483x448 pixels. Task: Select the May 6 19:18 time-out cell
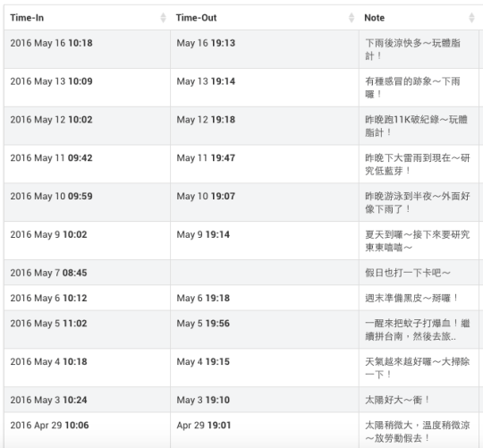(265, 298)
